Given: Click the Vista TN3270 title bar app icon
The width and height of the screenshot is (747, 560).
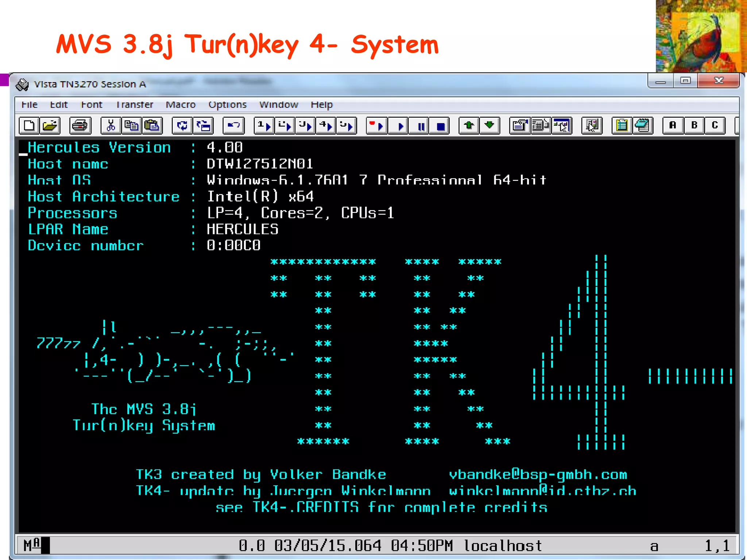Looking at the screenshot, I should tap(22, 85).
